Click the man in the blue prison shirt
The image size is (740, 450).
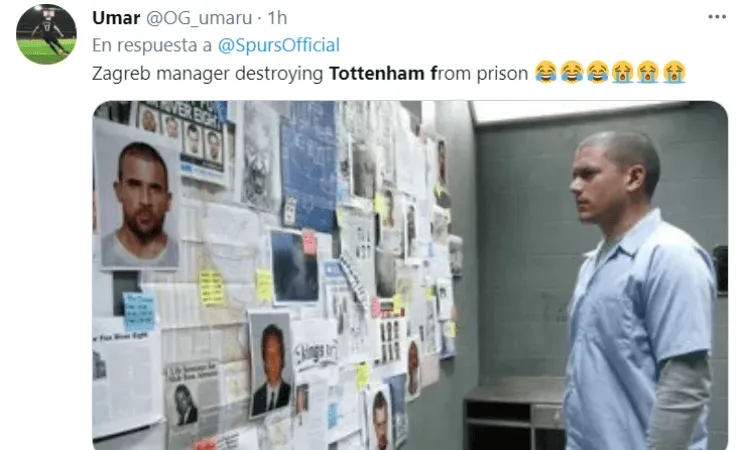639,292
